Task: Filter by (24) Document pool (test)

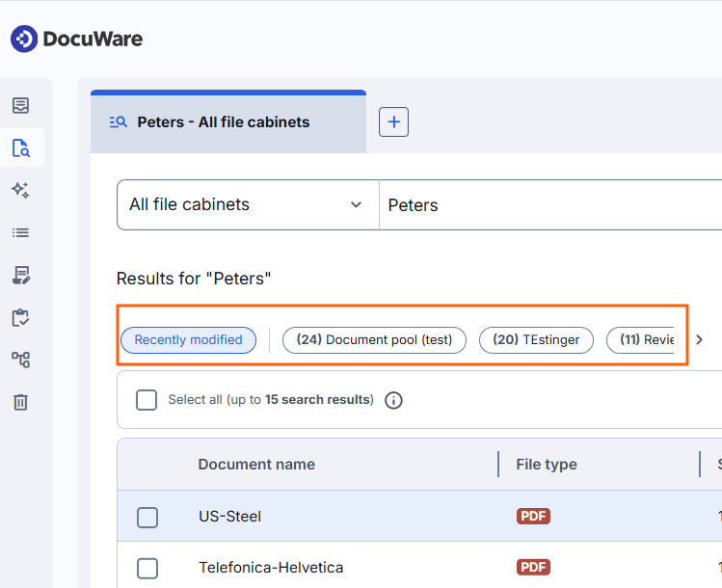Action: click(374, 340)
